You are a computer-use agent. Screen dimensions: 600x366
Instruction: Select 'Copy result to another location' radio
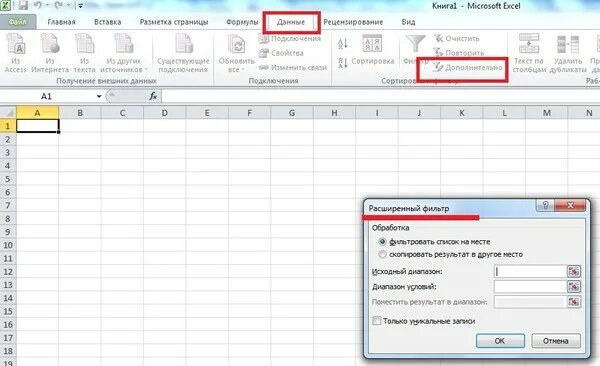[x=382, y=254]
